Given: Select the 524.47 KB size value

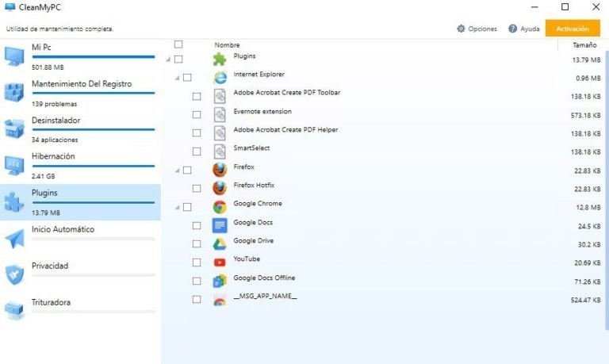Looking at the screenshot, I should coord(586,300).
